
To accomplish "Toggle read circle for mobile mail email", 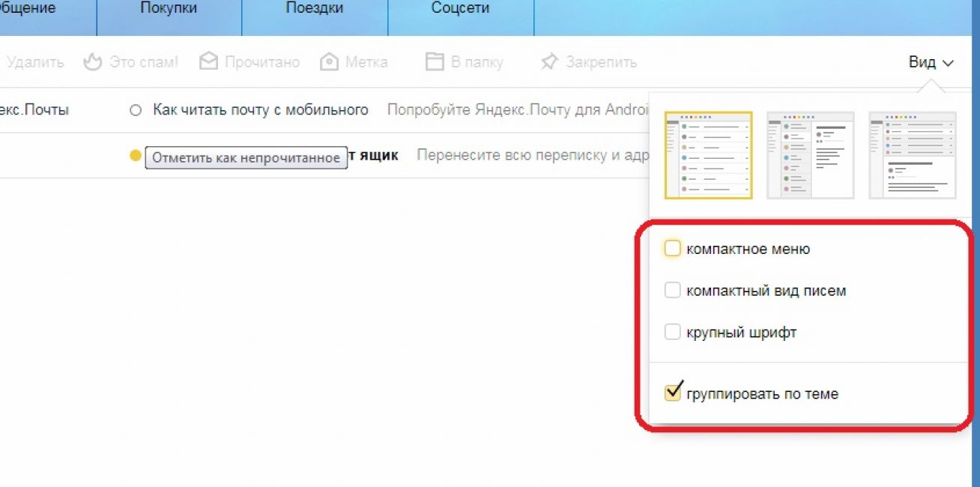I will point(136,110).
